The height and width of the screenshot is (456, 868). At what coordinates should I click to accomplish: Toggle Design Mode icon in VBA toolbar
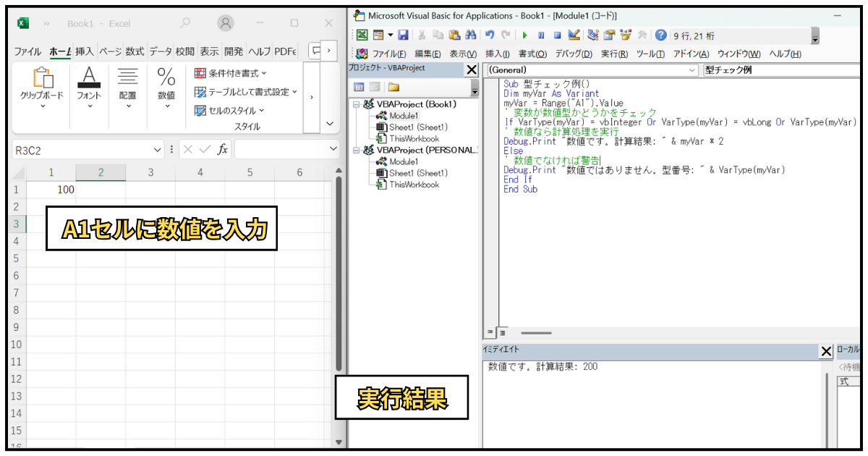[574, 35]
